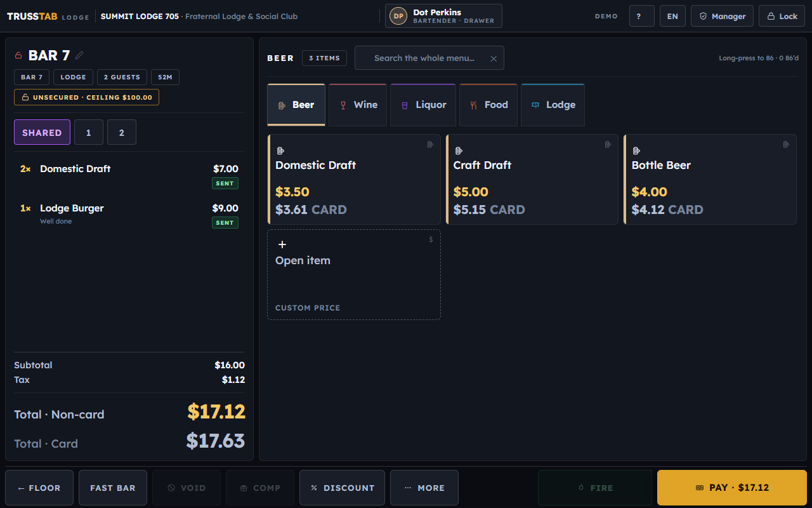
Task: Open FAST BAR mode
Action: (113, 488)
